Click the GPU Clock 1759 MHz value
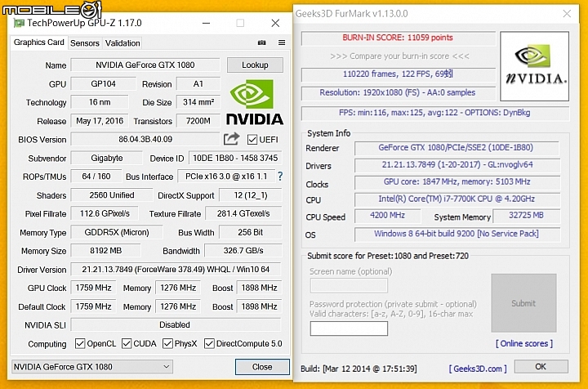 pos(93,288)
